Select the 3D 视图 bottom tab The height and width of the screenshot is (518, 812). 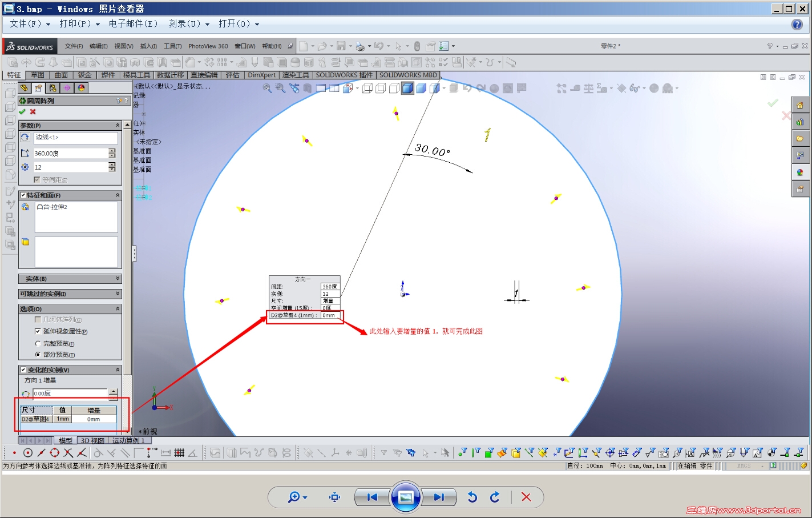click(x=92, y=440)
